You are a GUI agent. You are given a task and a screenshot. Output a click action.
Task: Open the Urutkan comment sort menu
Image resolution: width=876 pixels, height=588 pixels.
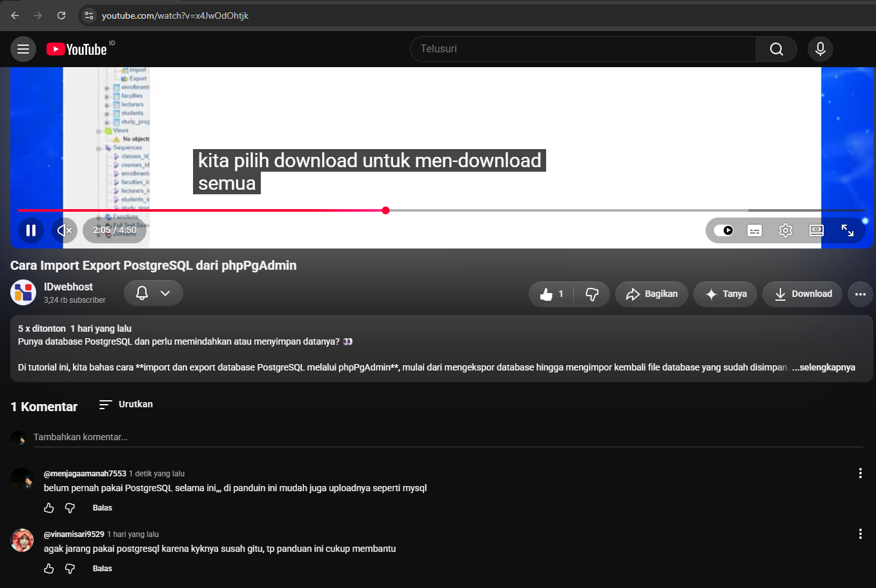tap(126, 404)
